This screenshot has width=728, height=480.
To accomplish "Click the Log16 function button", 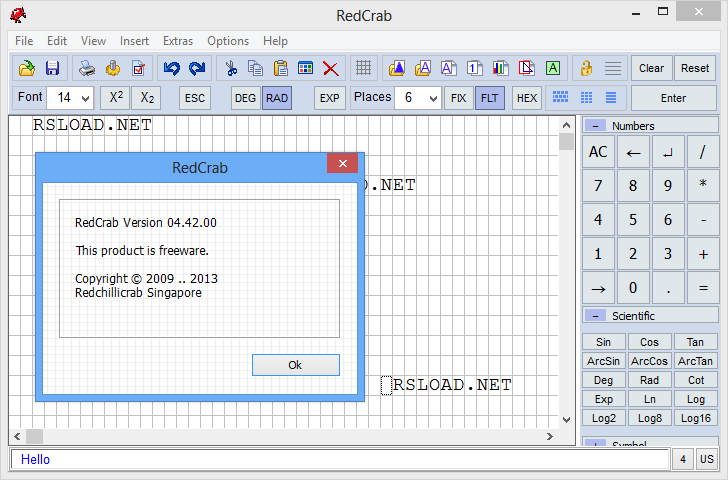I will tap(696, 418).
